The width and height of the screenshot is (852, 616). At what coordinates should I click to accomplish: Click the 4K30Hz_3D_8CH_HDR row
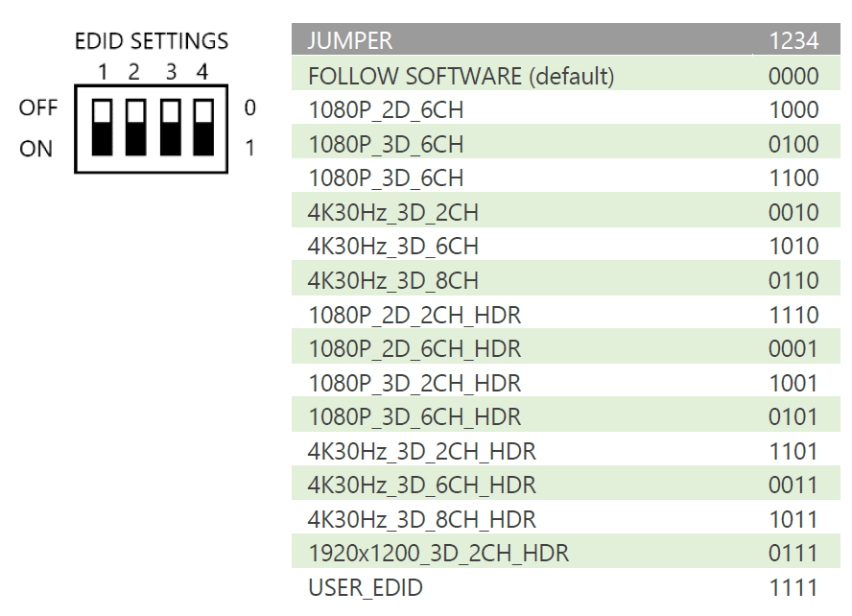(422, 520)
